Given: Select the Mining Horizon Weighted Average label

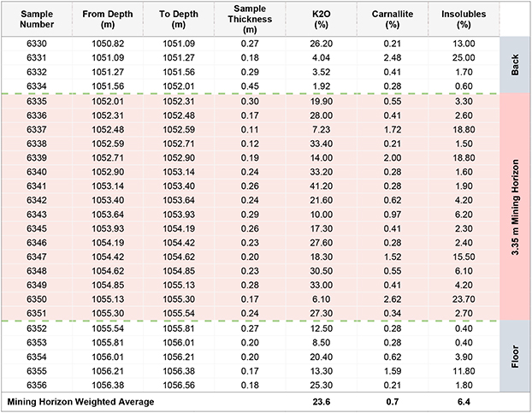Looking at the screenshot, I should tap(81, 401).
